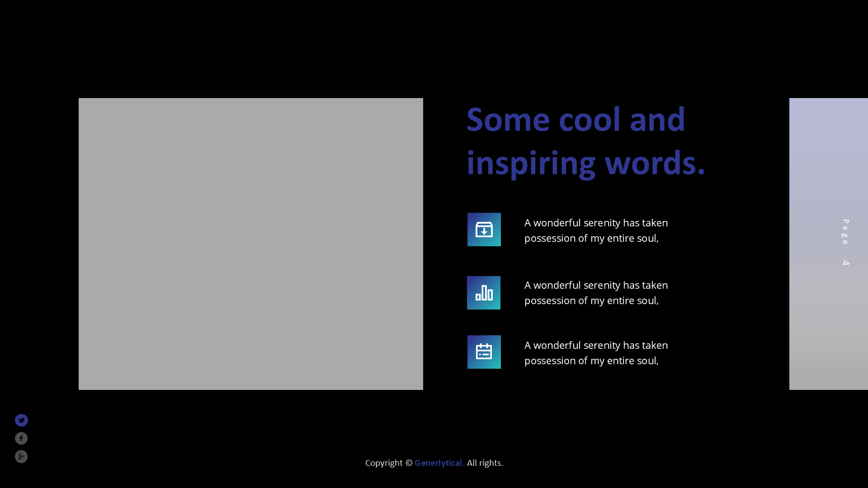Open the Facebook social icon
The width and height of the screenshot is (868, 488).
pos(21,438)
